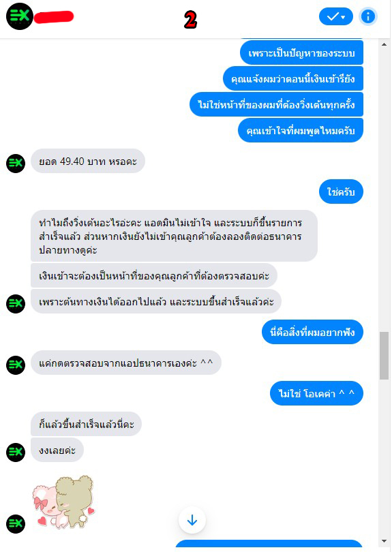Click the bear hug sticker
392x552 pixels.
click(63, 502)
